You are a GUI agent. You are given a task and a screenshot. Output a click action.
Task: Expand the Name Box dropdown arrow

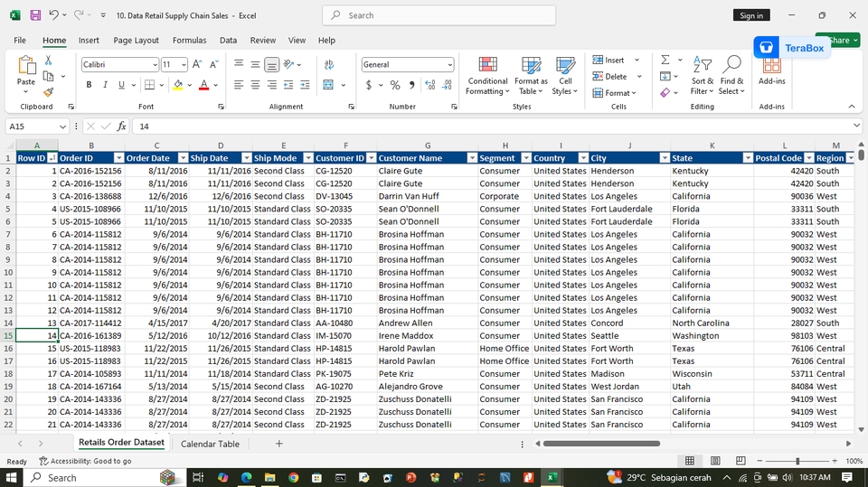tap(62, 126)
